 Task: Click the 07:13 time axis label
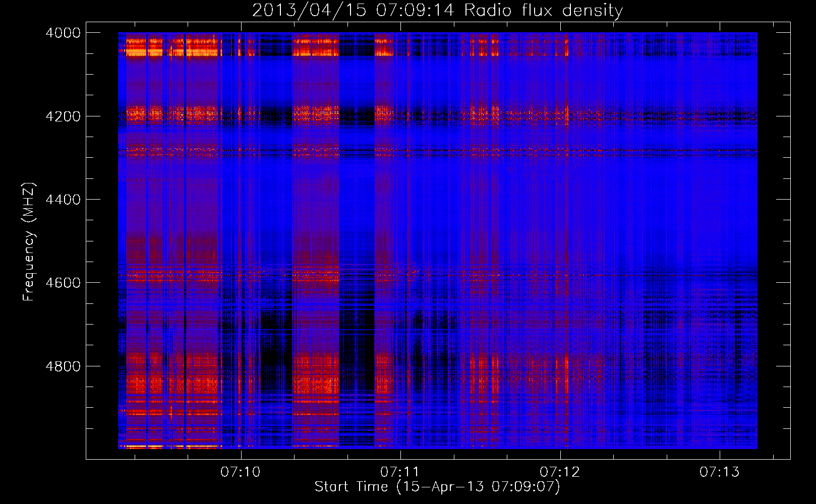(720, 472)
